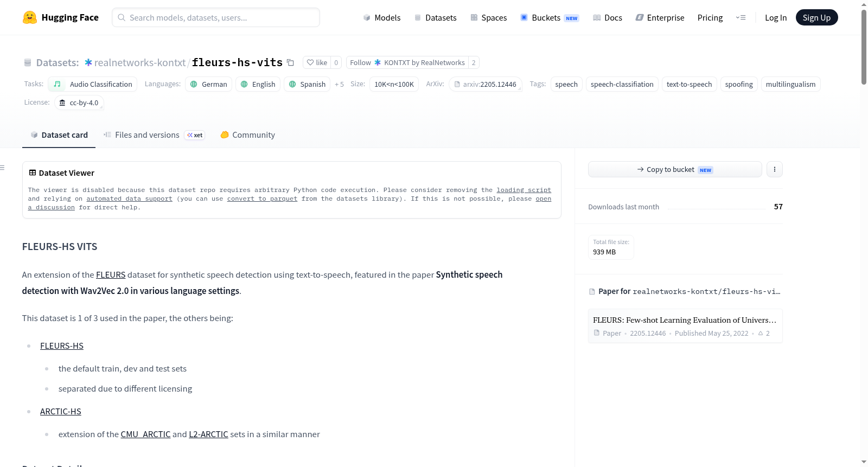
Task: Switch to the Community tab
Action: pos(247,135)
